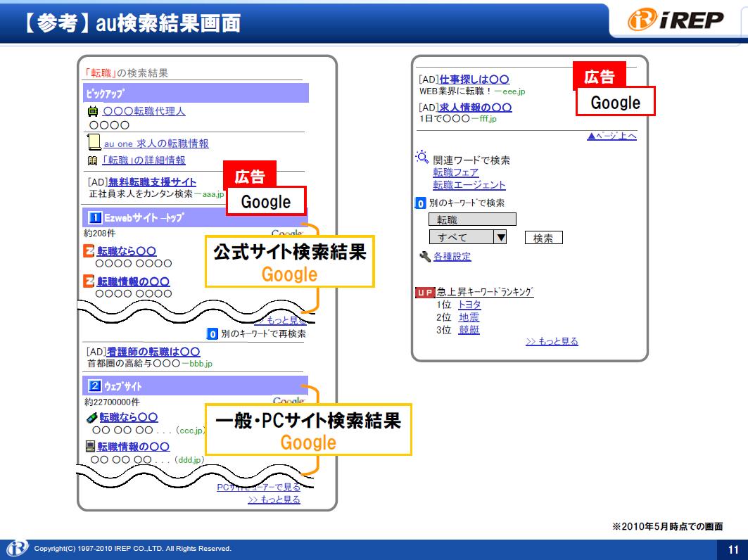Open the すべて category dropdown
The width and height of the screenshot is (748, 560).
(x=467, y=237)
